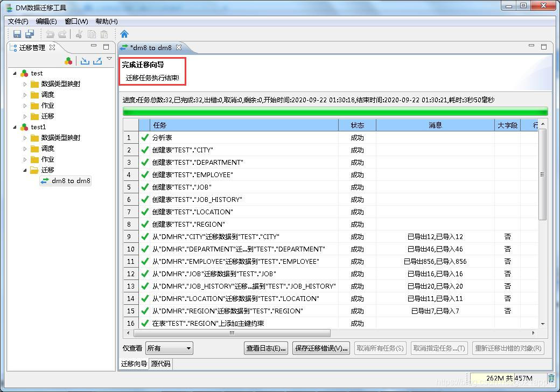
Task: Open the 帮助(H) menu
Action: 107,22
